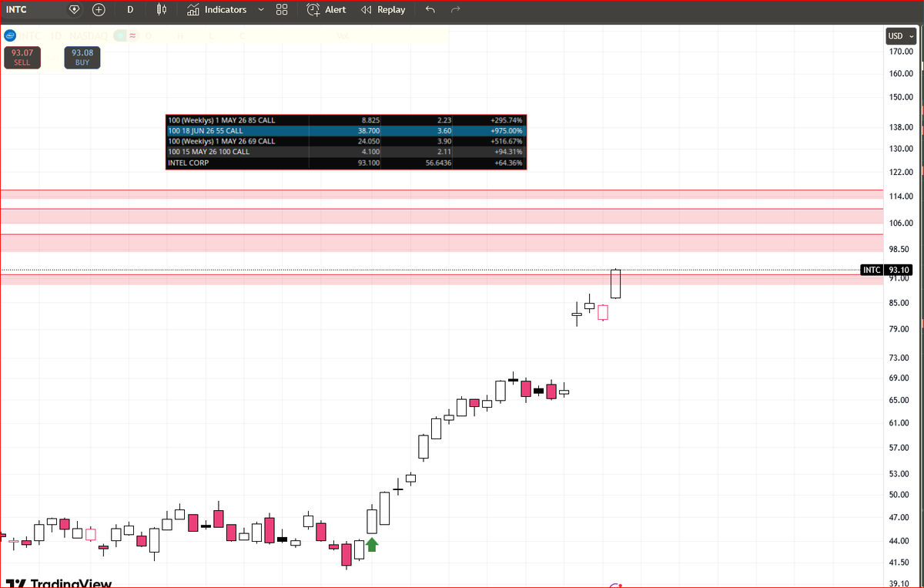Click the INTC 93.10 price label
Image resolution: width=924 pixels, height=588 pixels.
click(x=887, y=270)
